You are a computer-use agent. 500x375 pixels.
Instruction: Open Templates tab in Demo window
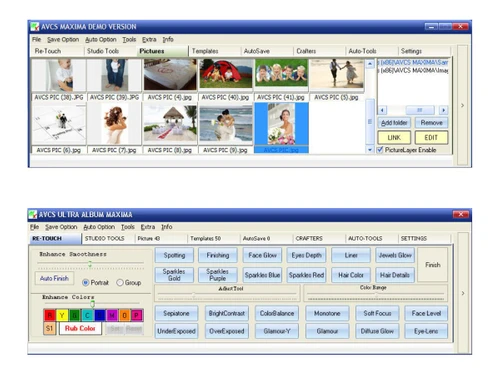[215, 51]
